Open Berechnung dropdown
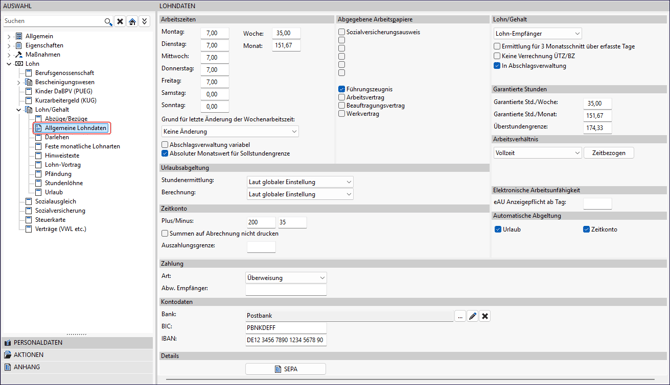The image size is (670, 385). point(300,194)
